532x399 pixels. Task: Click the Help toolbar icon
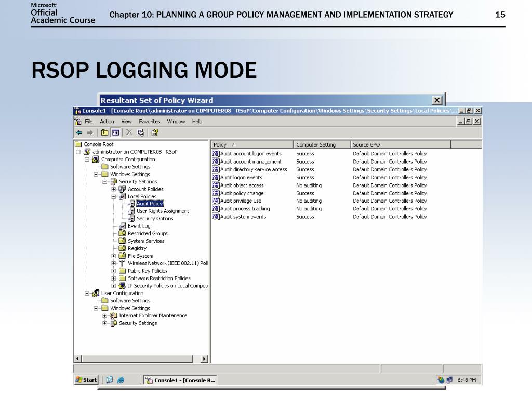coord(155,132)
